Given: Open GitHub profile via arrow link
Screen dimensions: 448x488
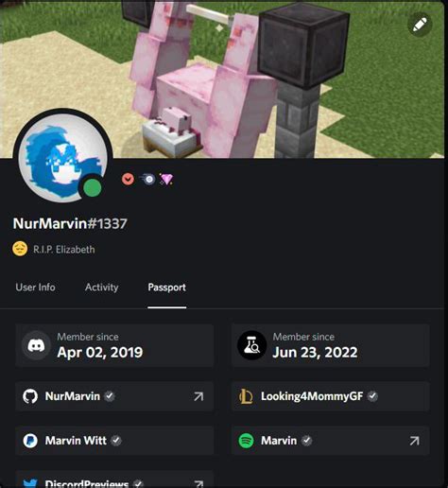Looking at the screenshot, I should pos(198,396).
